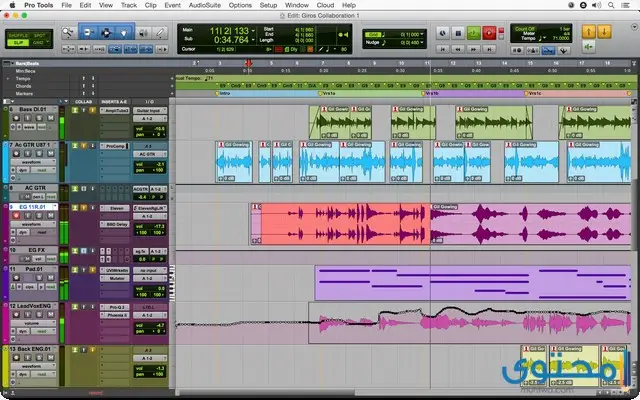Record-enable the Bass DI.01 track
The height and width of the screenshot is (400, 640).
click(x=16, y=118)
